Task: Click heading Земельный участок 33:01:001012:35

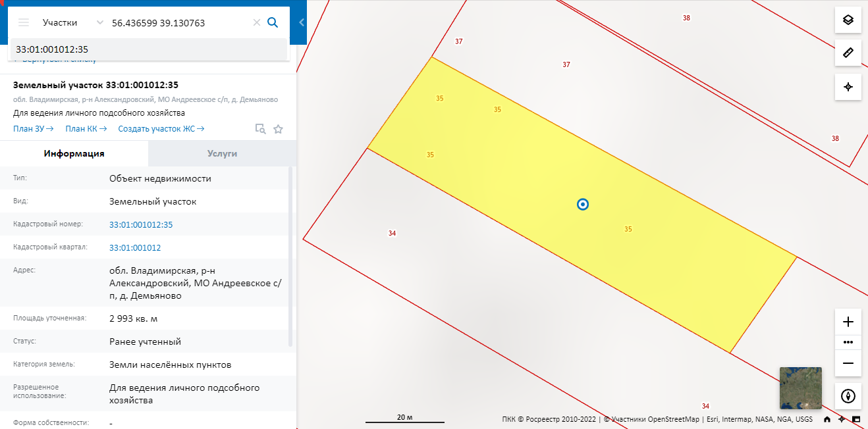Action: pos(95,85)
